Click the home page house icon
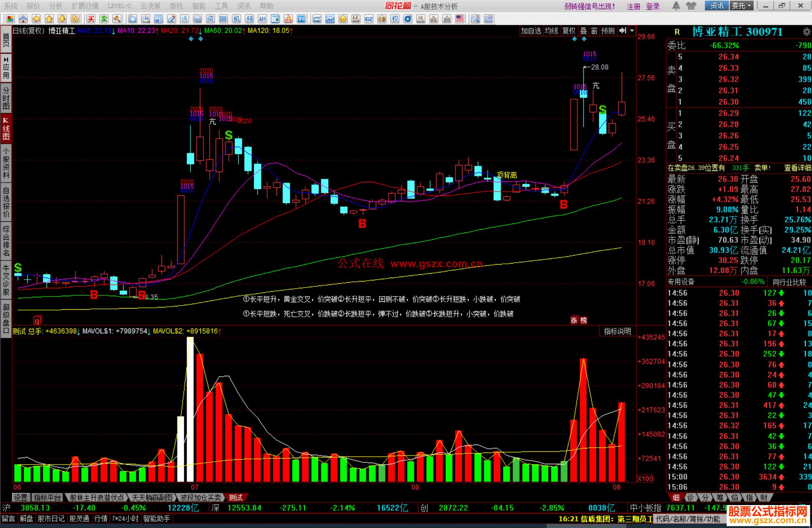This screenshot has width=812, height=528. [23, 19]
